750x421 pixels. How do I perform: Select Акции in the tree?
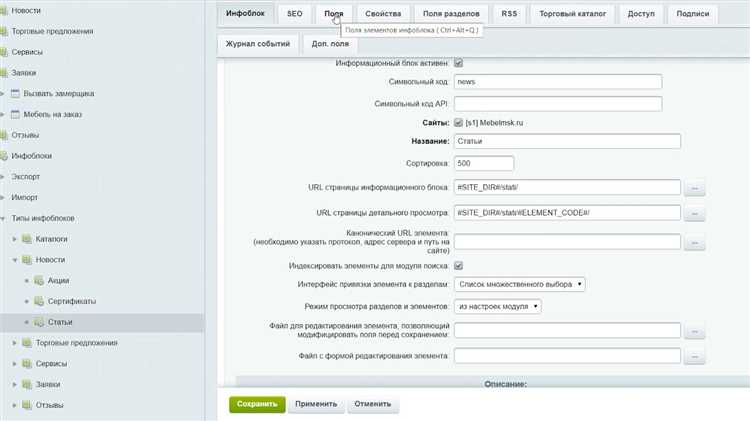click(x=58, y=280)
